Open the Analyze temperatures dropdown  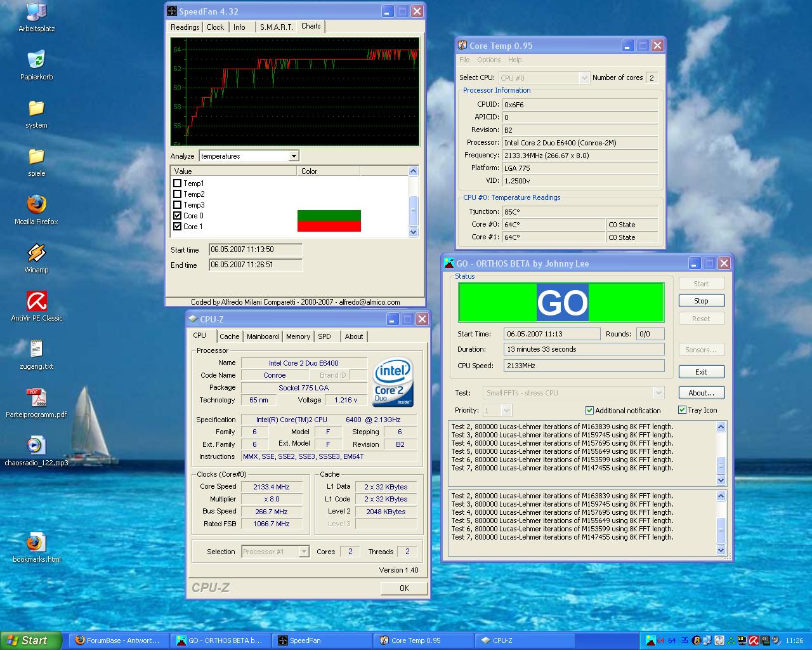(x=293, y=156)
